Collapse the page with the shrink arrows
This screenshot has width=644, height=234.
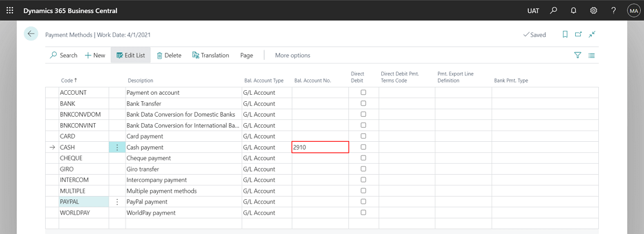592,35
